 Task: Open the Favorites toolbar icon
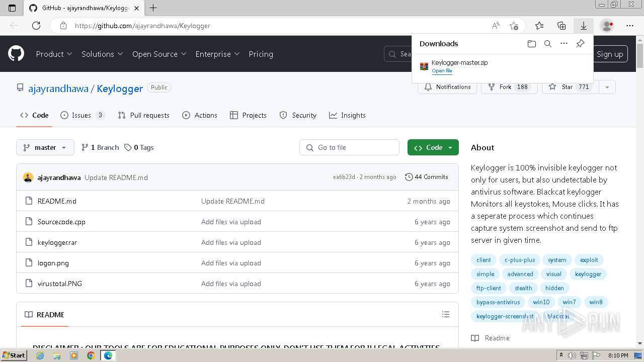click(539, 26)
